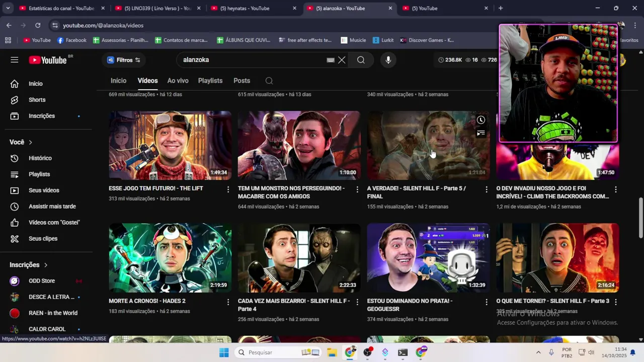644x362 pixels.
Task: Open the on-screen keyboard icon in search box
Action: (331, 60)
